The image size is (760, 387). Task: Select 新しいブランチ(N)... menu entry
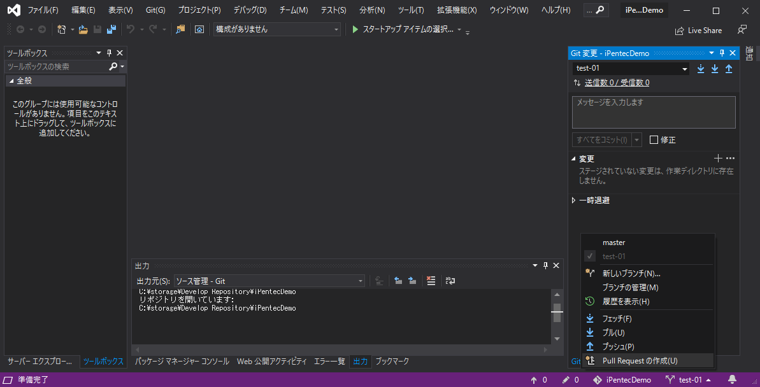pos(648,274)
